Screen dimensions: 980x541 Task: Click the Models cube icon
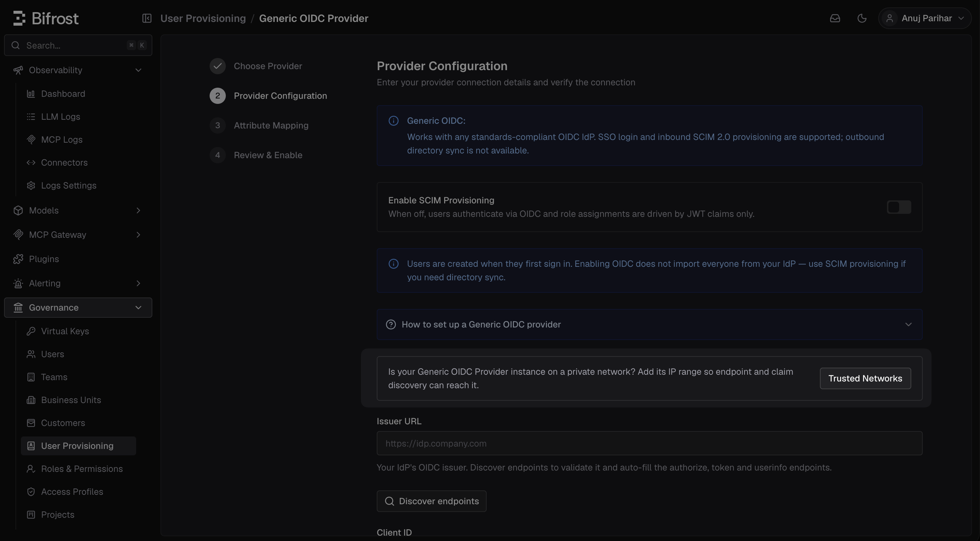[18, 210]
